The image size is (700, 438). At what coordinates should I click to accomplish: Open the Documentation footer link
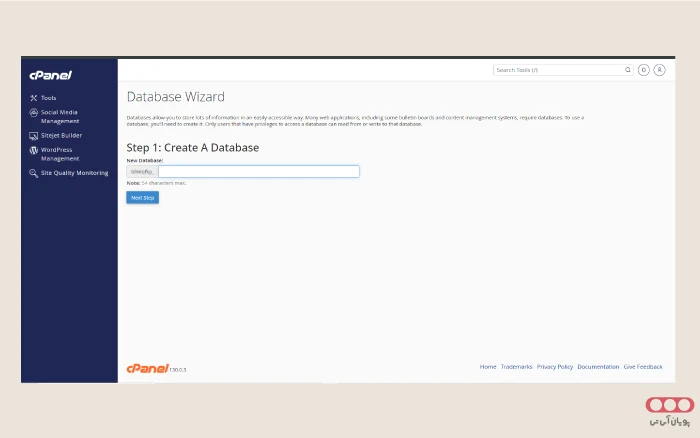598,367
